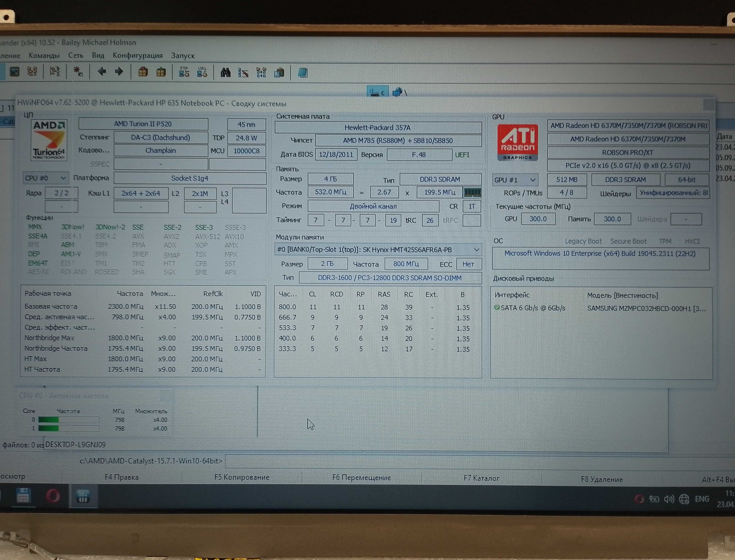Viewport: 735px width, 560px height.
Task: Click the green SATA drive status icon
Action: [x=497, y=308]
